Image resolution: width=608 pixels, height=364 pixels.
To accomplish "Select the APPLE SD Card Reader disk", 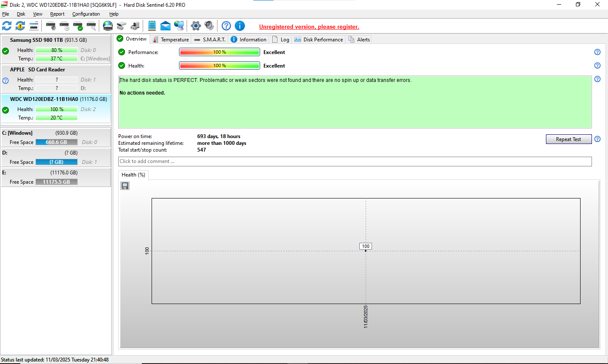I will coord(56,79).
